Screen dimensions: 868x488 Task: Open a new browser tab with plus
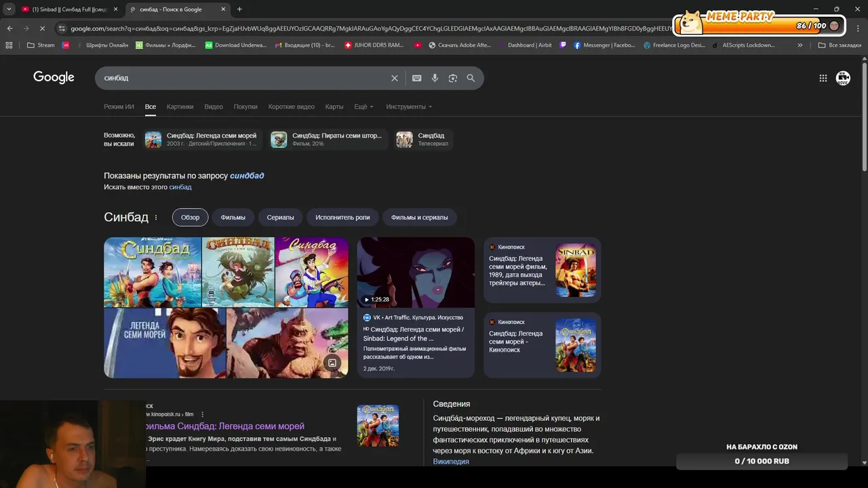tap(239, 9)
